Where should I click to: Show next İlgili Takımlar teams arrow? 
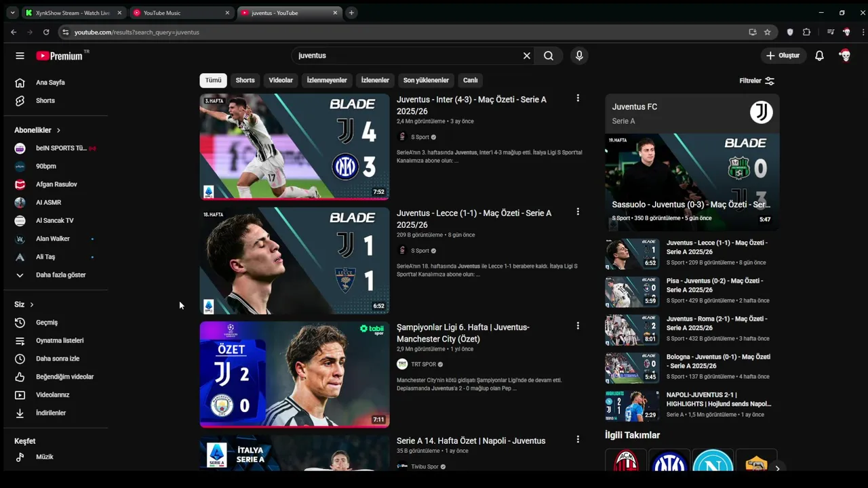click(x=777, y=468)
